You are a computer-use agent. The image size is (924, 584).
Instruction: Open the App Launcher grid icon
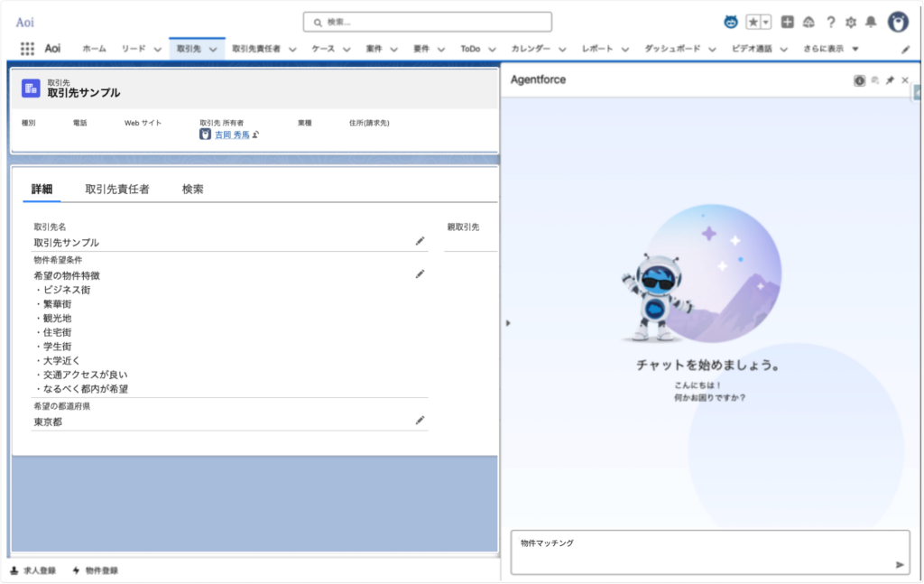[27, 49]
